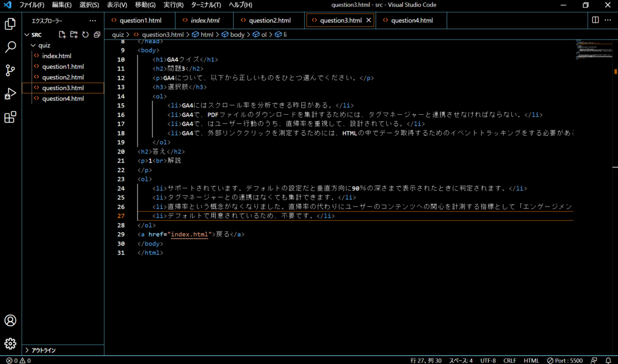Open the Manage gear icon
This screenshot has height=364, width=618.
click(x=10, y=343)
